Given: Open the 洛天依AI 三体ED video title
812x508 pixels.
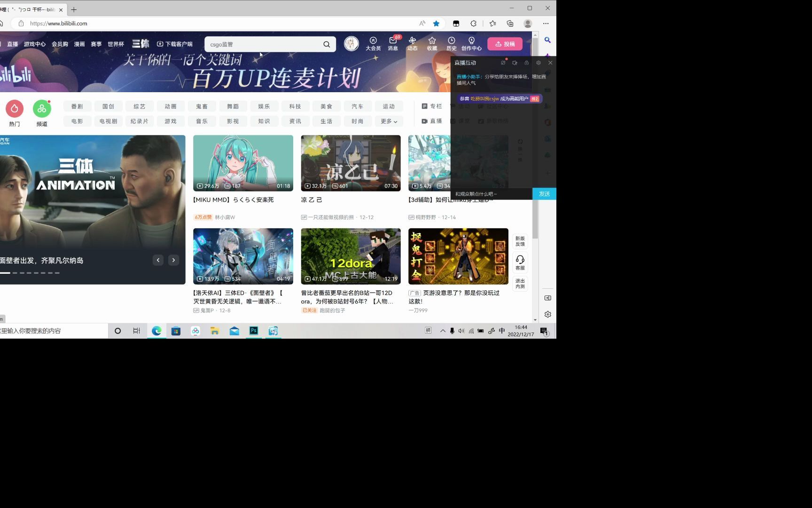Looking at the screenshot, I should pyautogui.click(x=238, y=297).
